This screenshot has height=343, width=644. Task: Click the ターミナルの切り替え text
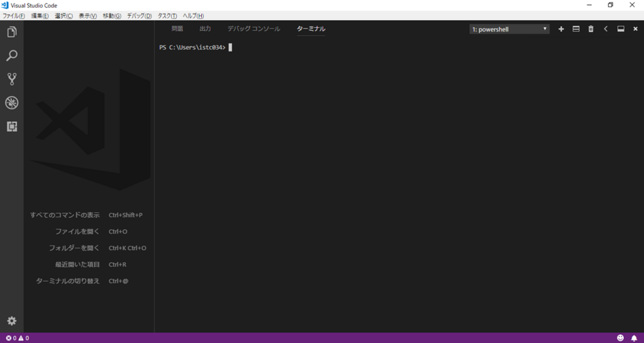click(68, 281)
